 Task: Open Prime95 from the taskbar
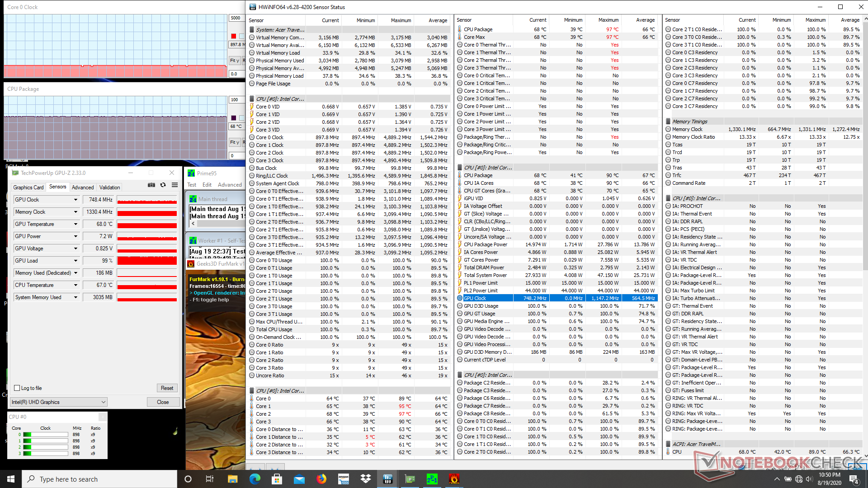tap(432, 479)
